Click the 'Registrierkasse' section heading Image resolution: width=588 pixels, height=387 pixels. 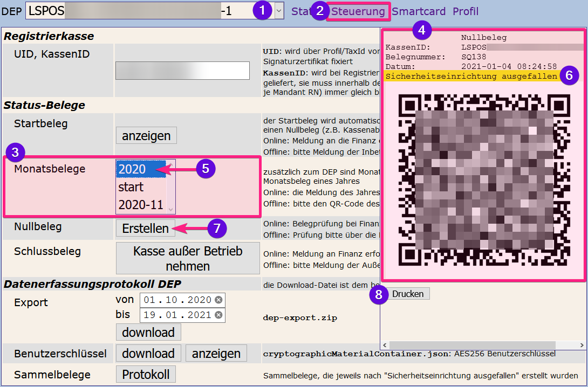click(49, 36)
